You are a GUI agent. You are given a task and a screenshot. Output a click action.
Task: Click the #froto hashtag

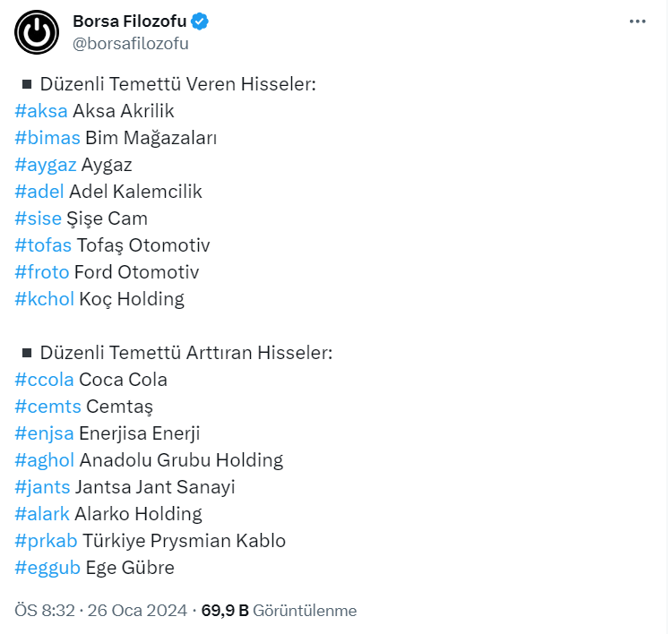pos(42,272)
